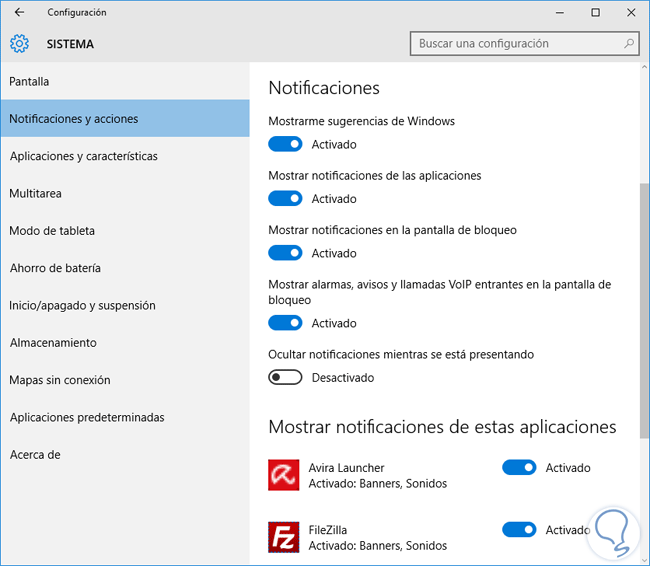Click the vertical scrollbar thumb

643,310
